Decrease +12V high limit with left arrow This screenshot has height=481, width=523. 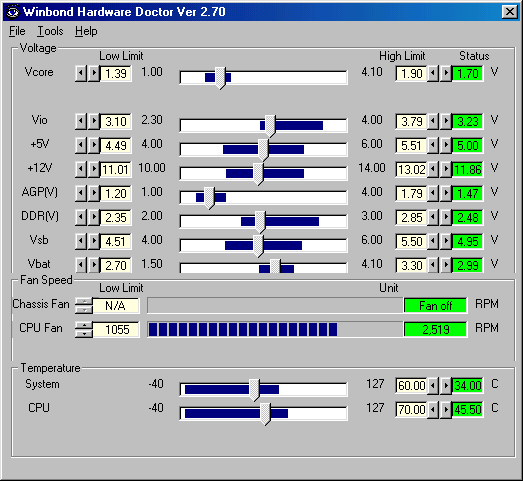[433, 169]
